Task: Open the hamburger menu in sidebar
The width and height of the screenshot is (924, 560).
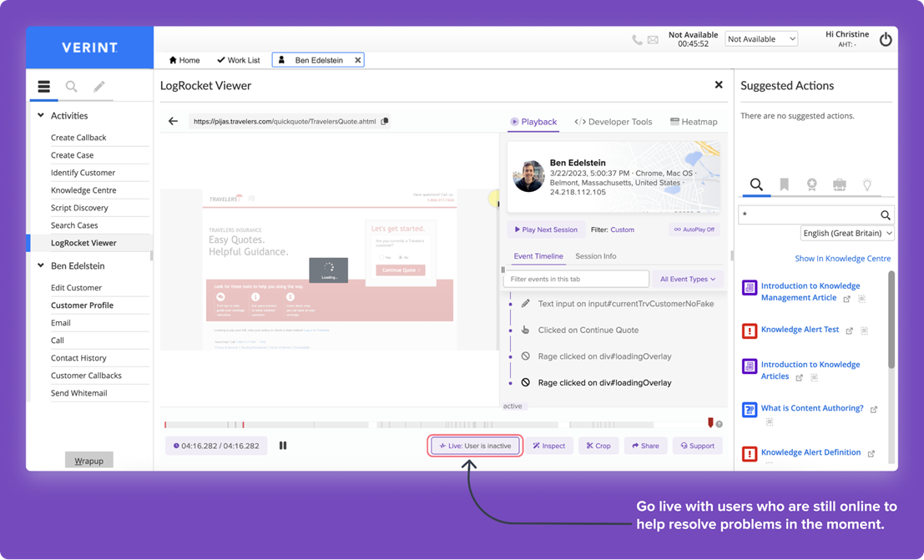Action: 43,87
